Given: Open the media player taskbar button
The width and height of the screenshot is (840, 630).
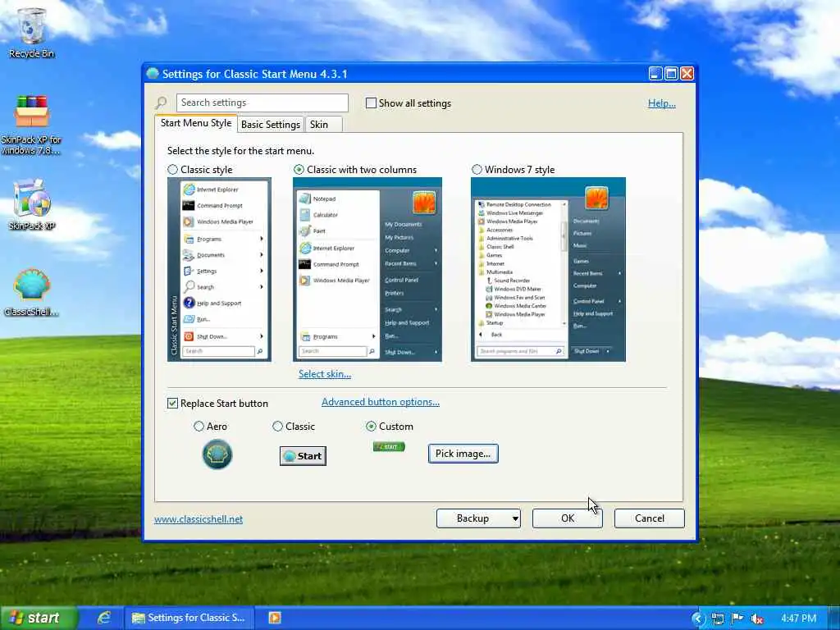Looking at the screenshot, I should coord(275,618).
